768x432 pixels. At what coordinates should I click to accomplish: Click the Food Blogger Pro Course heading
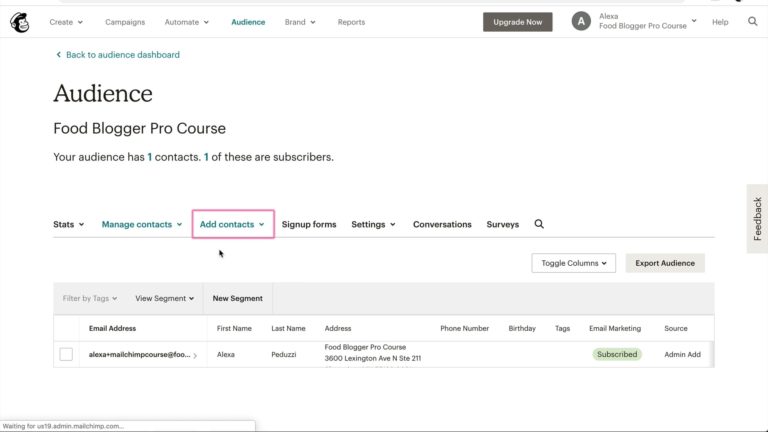140,128
